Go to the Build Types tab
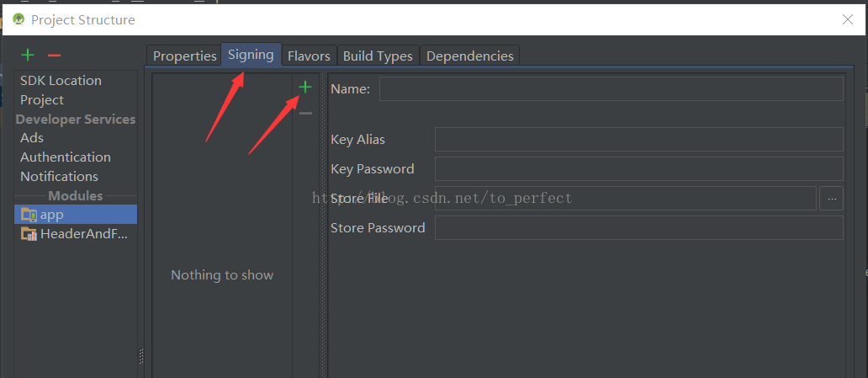 [x=378, y=56]
